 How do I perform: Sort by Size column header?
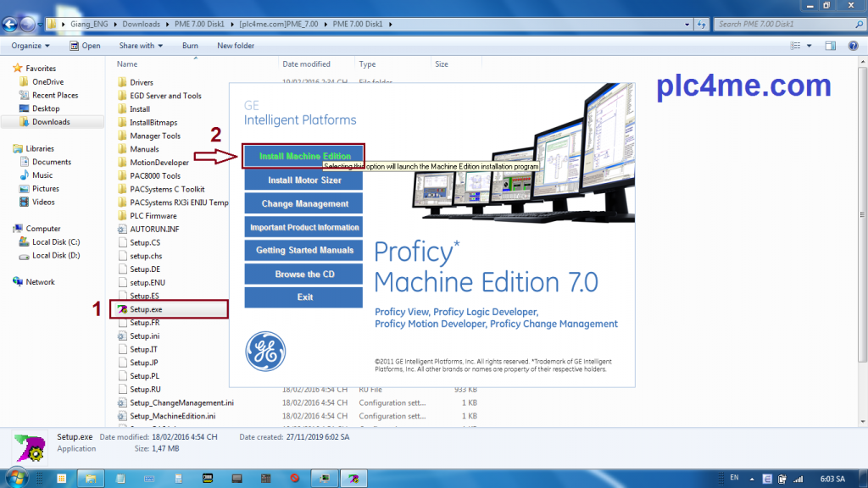[441, 64]
